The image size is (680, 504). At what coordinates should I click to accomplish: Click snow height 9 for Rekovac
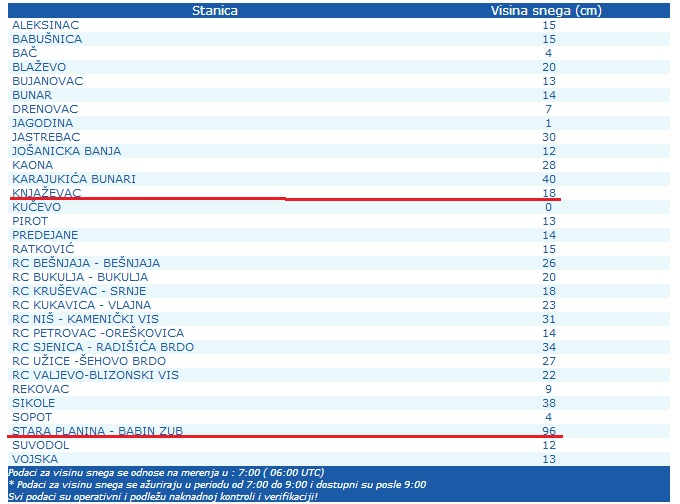[549, 389]
